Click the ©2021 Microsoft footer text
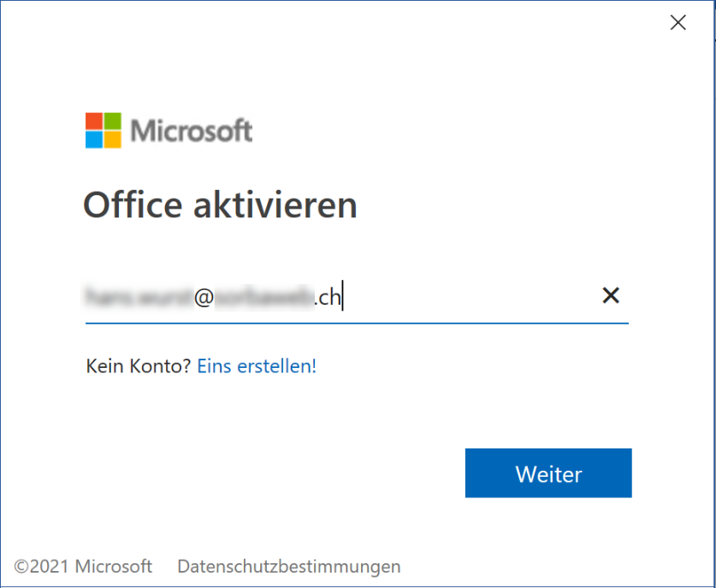Screen dimensions: 716x588 click(x=83, y=567)
